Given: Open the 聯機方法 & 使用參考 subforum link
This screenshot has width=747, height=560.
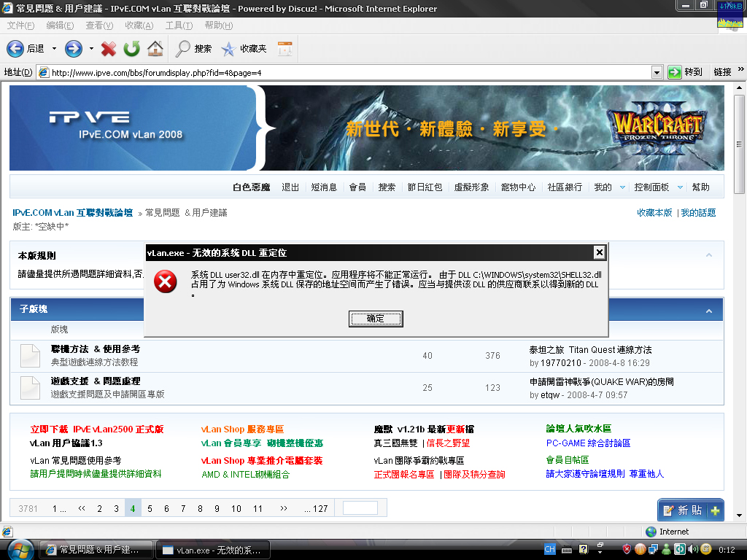Looking at the screenshot, I should coord(96,349).
